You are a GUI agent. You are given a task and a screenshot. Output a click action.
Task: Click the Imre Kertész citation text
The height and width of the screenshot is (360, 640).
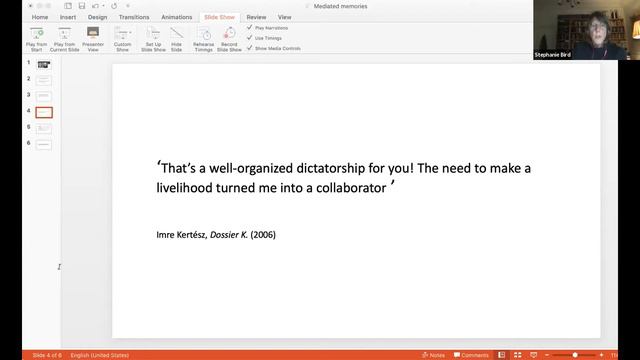click(x=216, y=235)
